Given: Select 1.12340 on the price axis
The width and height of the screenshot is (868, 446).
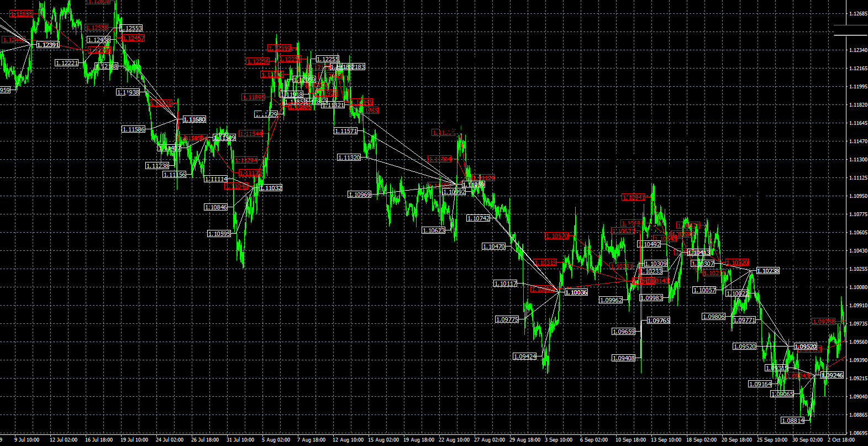Looking at the screenshot, I should point(858,50).
